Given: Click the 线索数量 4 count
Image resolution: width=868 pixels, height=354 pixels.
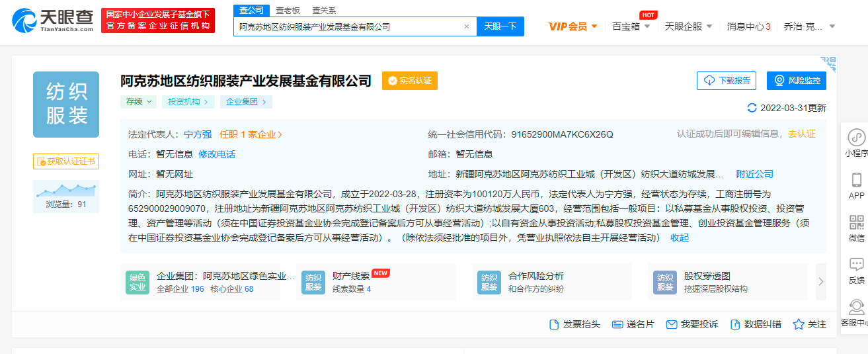Looking at the screenshot, I should click(x=352, y=289).
